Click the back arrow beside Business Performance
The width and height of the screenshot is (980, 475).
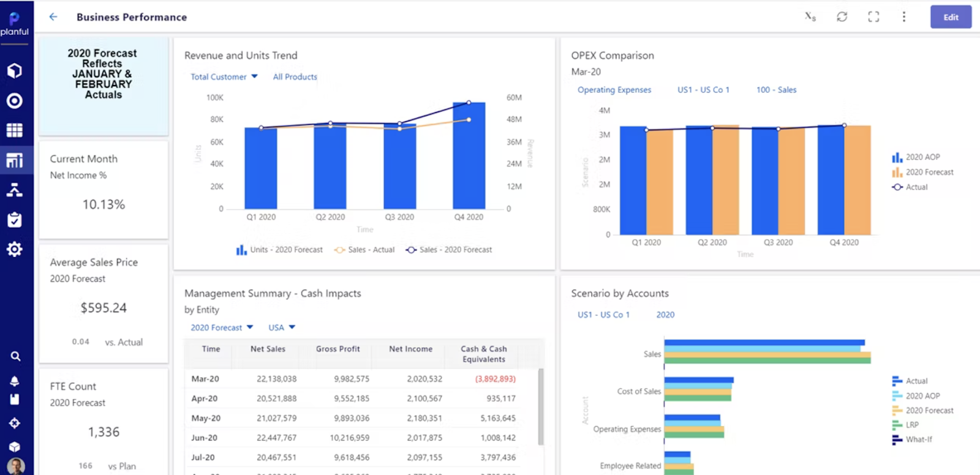click(53, 17)
